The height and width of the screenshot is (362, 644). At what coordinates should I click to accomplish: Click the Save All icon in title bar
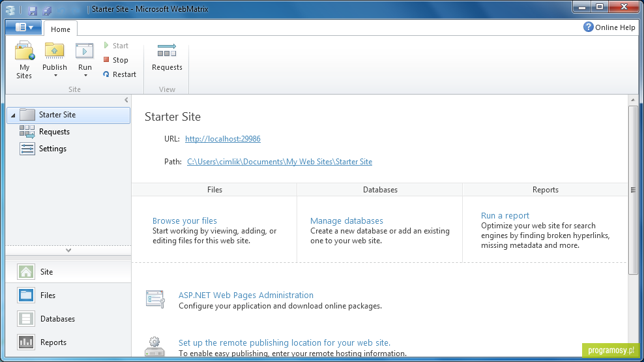click(47, 10)
